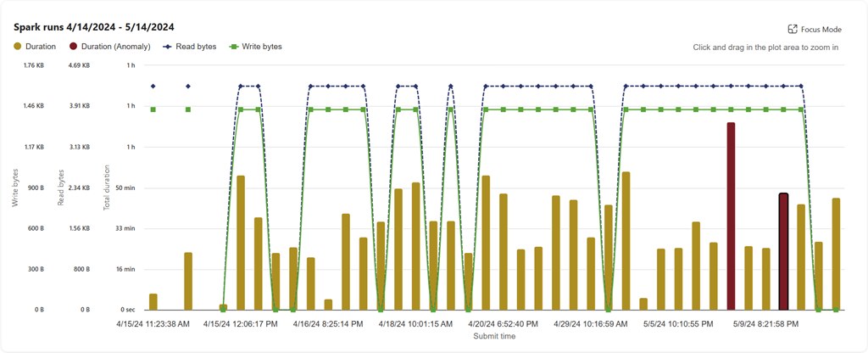The image size is (868, 353).
Task: Click x-axis label 4/15/24 11:23:38 AM
Action: pyautogui.click(x=153, y=323)
